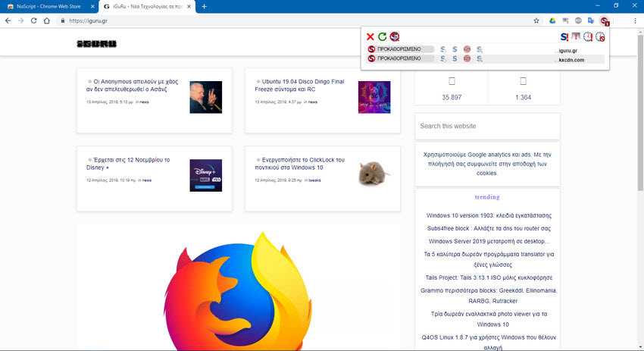Click the Disney+ article thumbnail
This screenshot has height=351, width=644.
coord(206,176)
